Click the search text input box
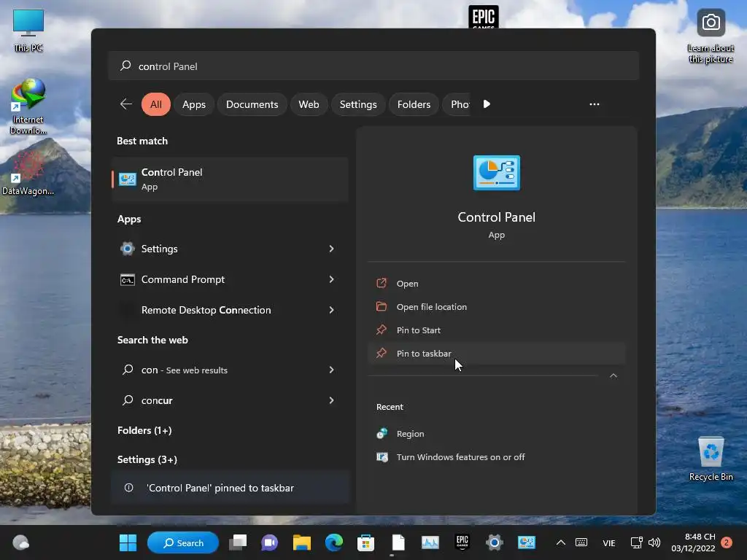The width and height of the screenshot is (747, 560). pyautogui.click(x=373, y=66)
